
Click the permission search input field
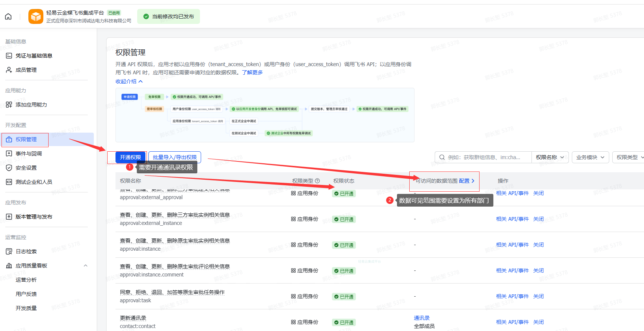(484, 157)
